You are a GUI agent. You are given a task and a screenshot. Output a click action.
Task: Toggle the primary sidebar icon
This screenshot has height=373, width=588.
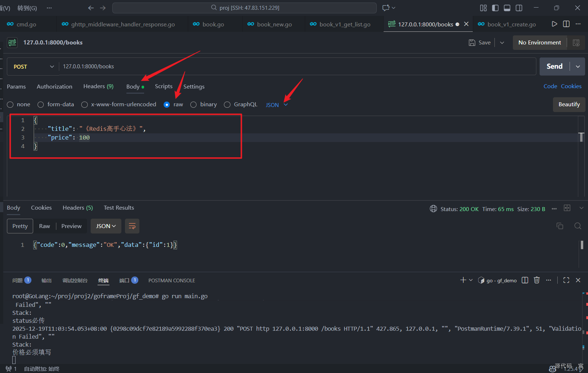495,8
